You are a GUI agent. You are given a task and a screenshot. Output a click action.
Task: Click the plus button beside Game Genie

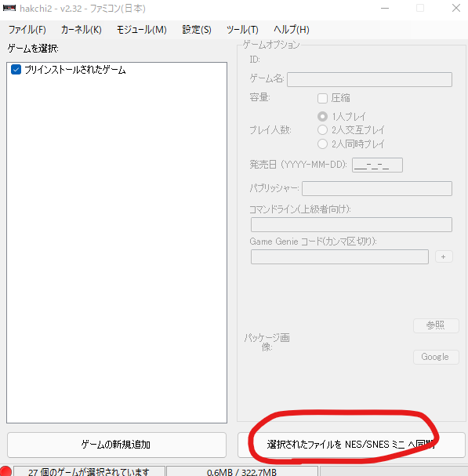[444, 257]
